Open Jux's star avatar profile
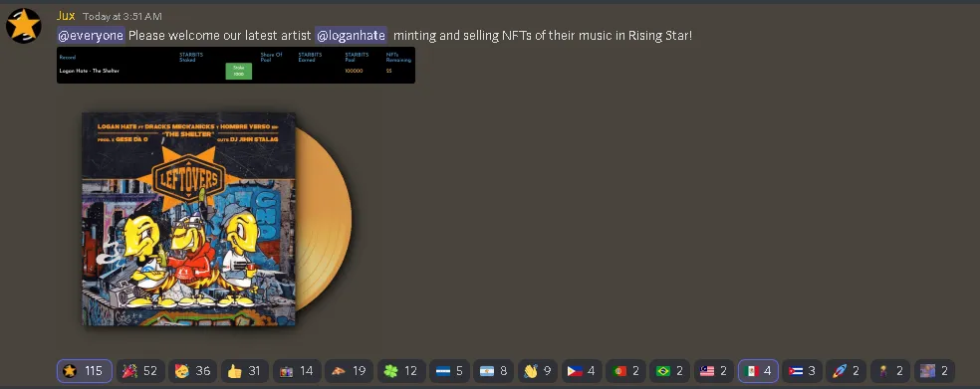980x389 pixels. pos(23,26)
